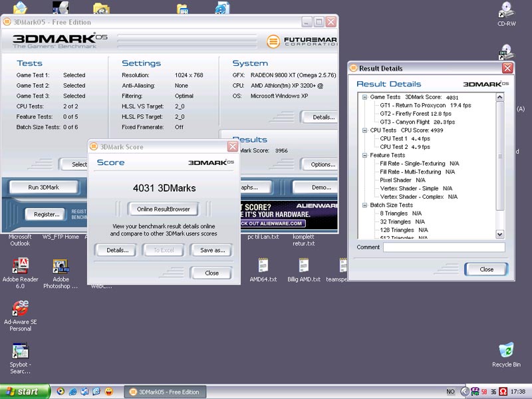Image resolution: width=532 pixels, height=399 pixels.
Task: Click the colorful tray icon beside arrow
Action: (x=475, y=392)
